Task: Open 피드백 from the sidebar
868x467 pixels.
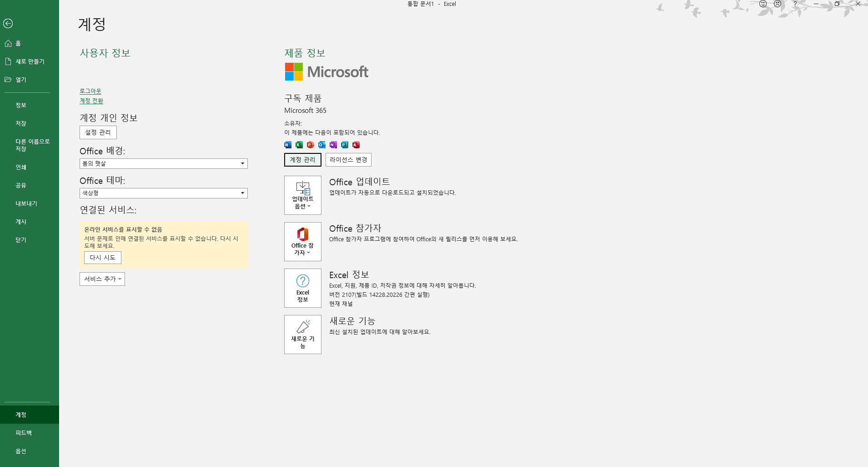Action: 30,433
